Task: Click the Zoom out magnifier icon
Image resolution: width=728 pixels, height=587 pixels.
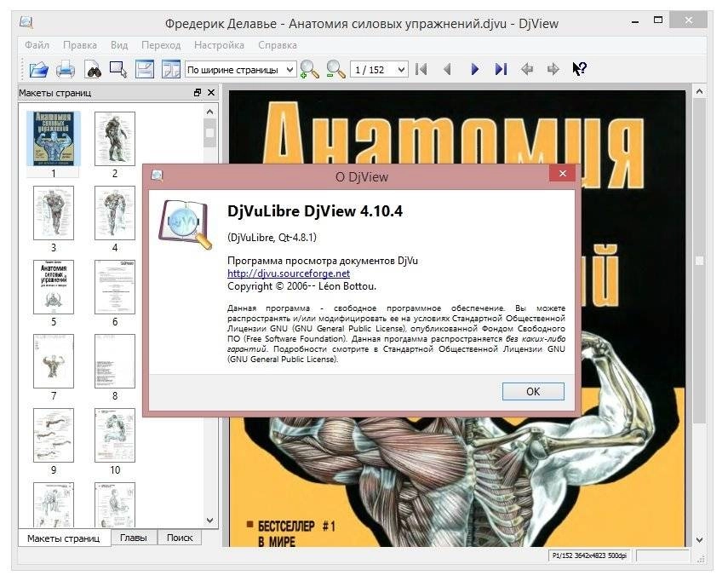Action: tap(335, 70)
